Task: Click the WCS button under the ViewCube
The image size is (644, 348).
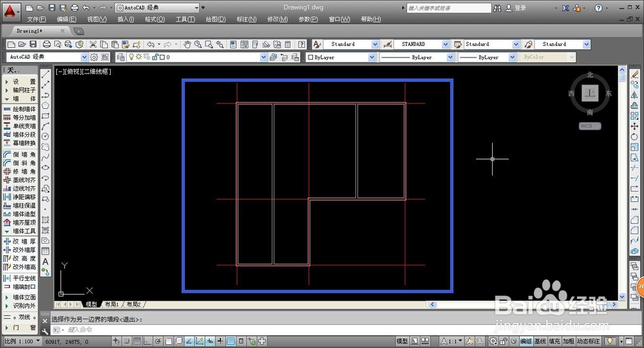Action: point(590,126)
